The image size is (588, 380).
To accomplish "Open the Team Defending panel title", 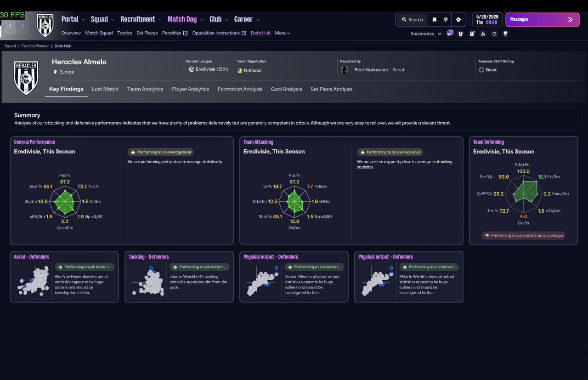I will point(488,142).
